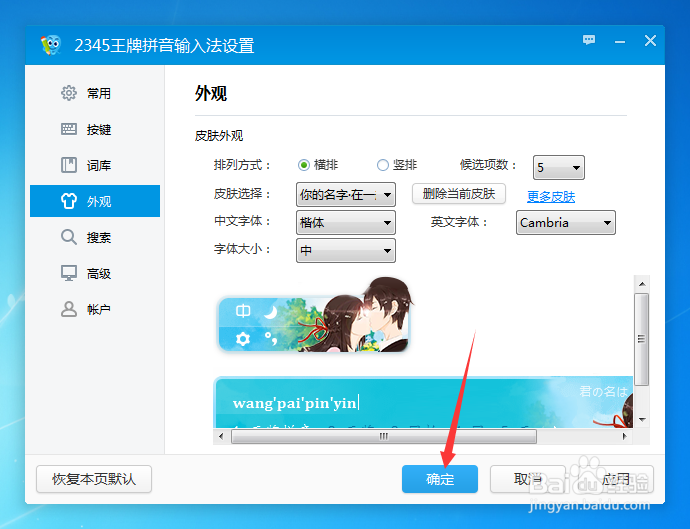Click the shirt icon beside 外观
Image resolution: width=690 pixels, height=529 pixels.
click(69, 201)
